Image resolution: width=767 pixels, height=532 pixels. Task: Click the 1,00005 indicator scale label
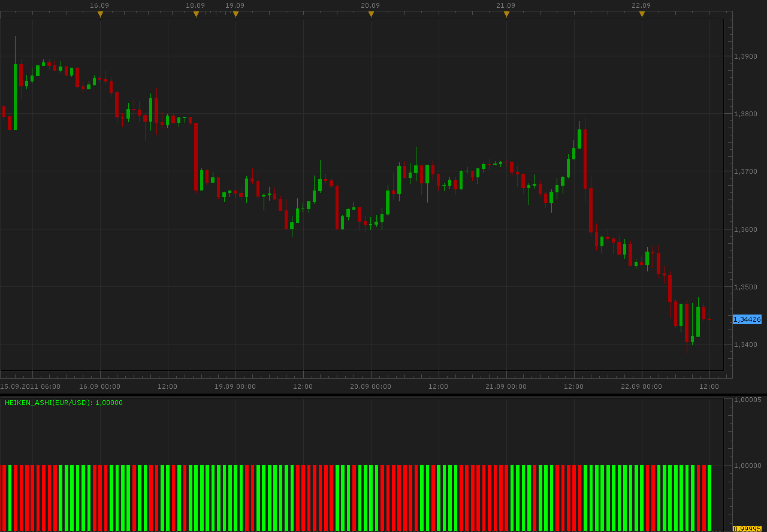(x=748, y=400)
